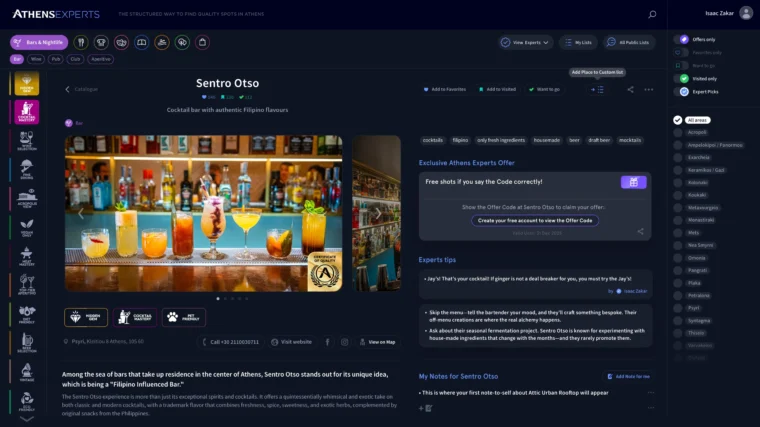
Task: Click the purple gift offer icon
Action: [632, 182]
